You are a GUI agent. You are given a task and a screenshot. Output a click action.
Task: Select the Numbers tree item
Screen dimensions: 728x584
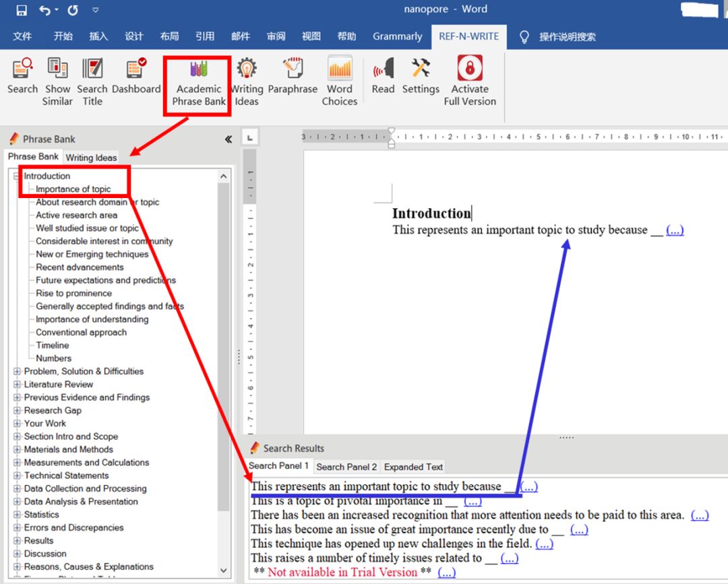tap(54, 358)
